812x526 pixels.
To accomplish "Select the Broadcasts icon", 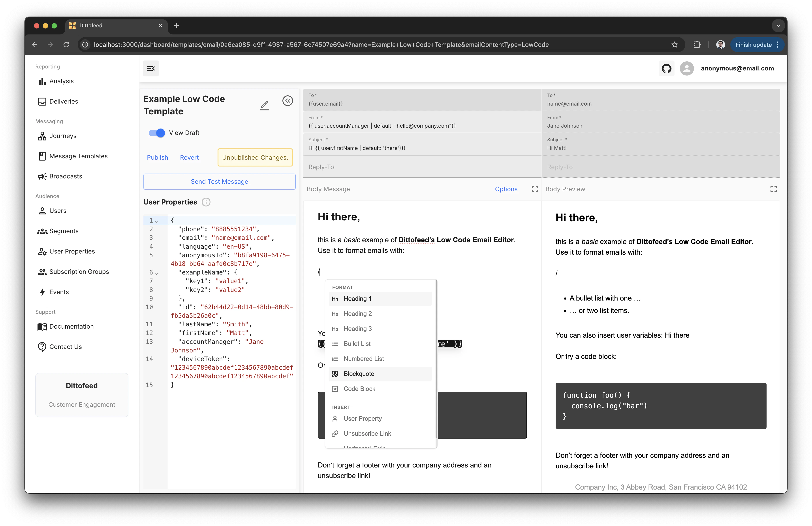I will point(42,176).
